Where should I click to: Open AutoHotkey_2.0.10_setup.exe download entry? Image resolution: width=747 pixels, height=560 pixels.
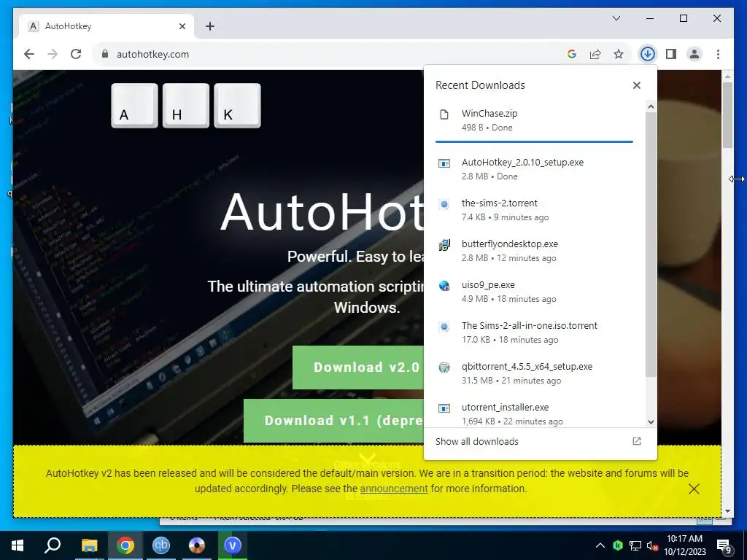click(534, 169)
